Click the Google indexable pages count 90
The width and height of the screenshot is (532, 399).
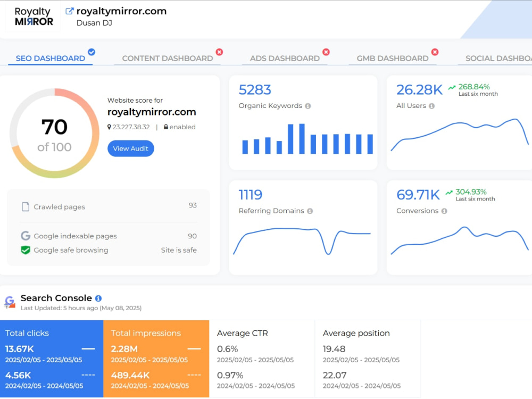(x=193, y=236)
